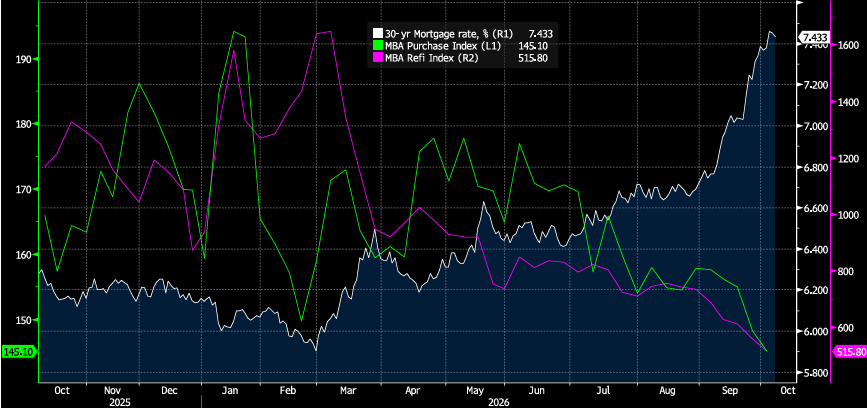The width and height of the screenshot is (867, 408).
Task: Click the Mar month label on the time axis
Action: [x=347, y=391]
